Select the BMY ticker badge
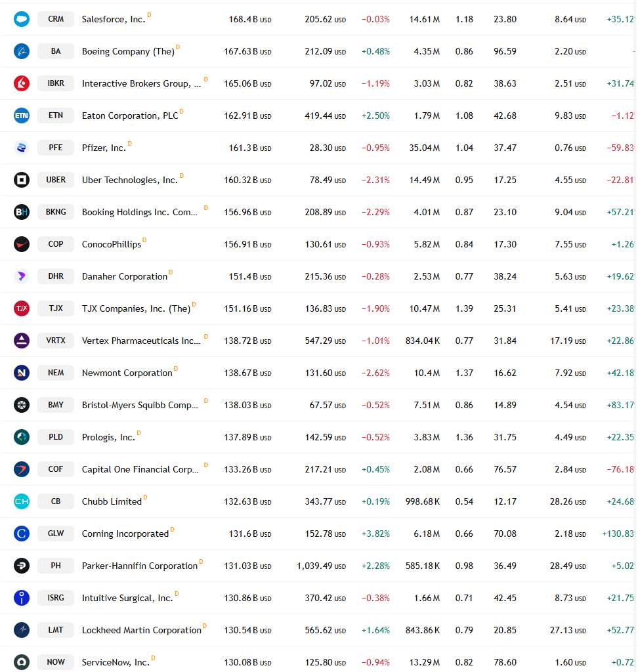Viewport: 638px width, 672px height. tap(56, 404)
